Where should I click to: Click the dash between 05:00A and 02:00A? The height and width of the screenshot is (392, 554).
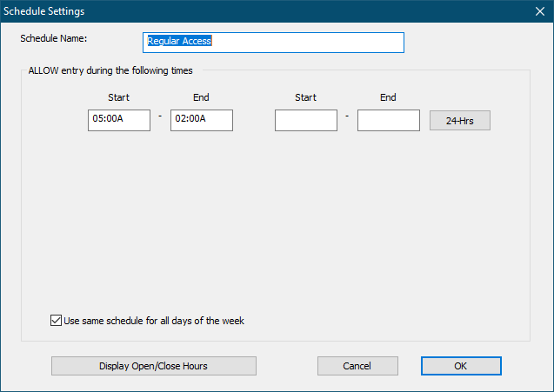[x=160, y=116]
